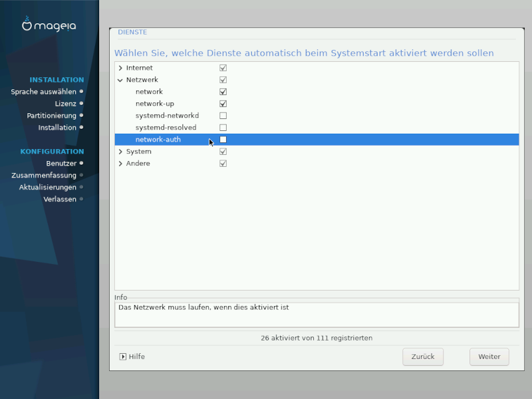Select the systemd-resolved tree row
This screenshot has width=532, height=399.
pyautogui.click(x=166, y=128)
